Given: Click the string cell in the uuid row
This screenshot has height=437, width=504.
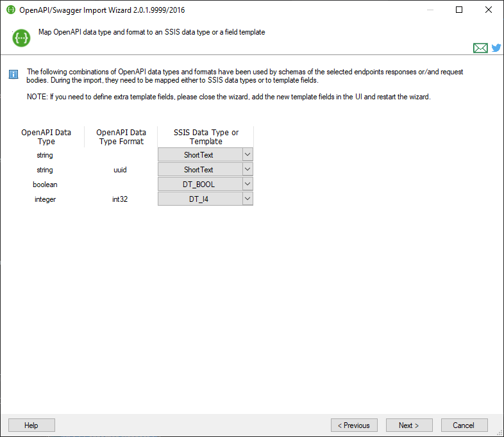Looking at the screenshot, I should [45, 170].
